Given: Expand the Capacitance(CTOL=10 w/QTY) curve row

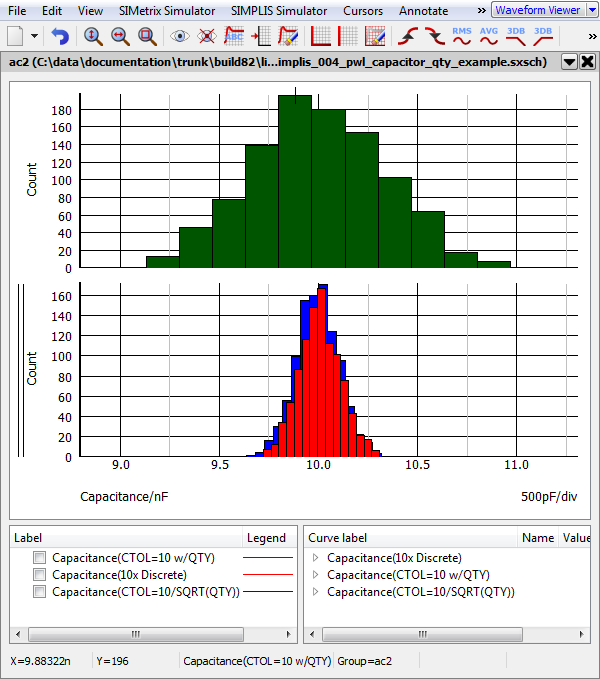Looking at the screenshot, I should point(316,574).
